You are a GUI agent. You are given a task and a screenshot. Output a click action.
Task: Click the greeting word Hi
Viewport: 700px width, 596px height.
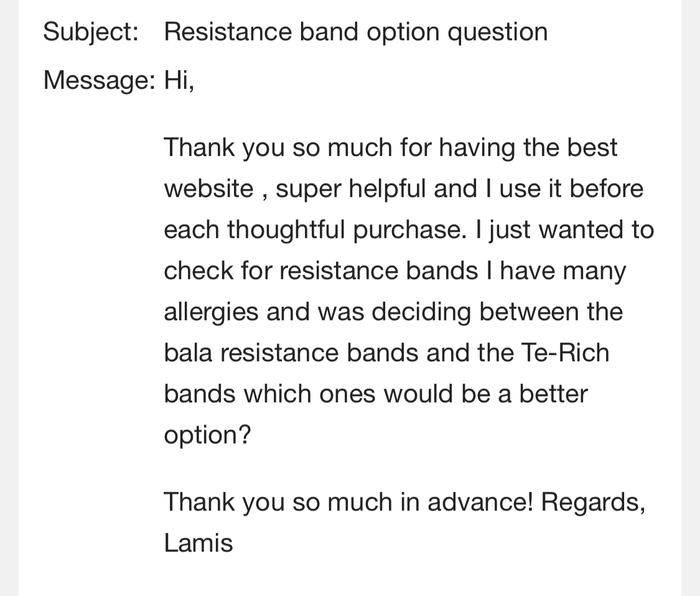(x=179, y=80)
